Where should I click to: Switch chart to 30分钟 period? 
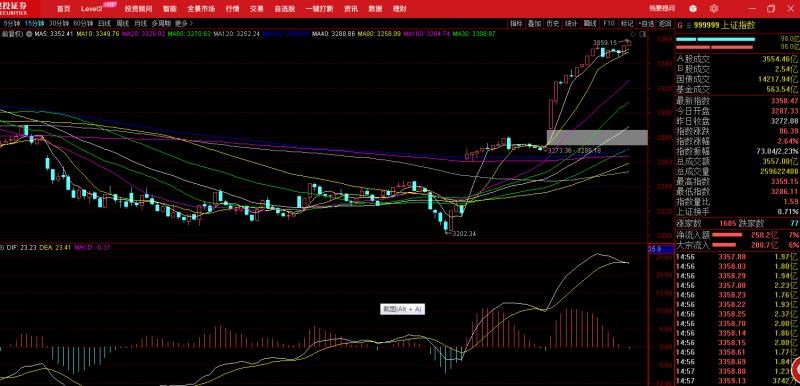(x=59, y=23)
